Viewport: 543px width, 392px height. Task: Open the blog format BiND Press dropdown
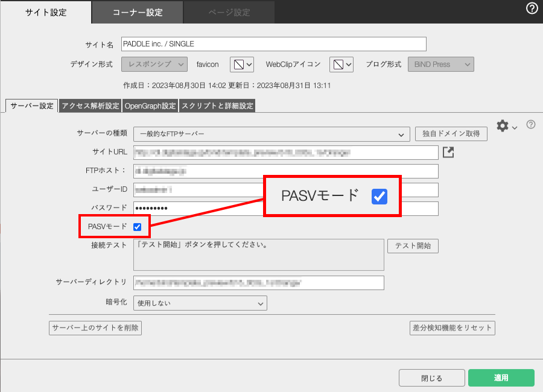pyautogui.click(x=440, y=64)
